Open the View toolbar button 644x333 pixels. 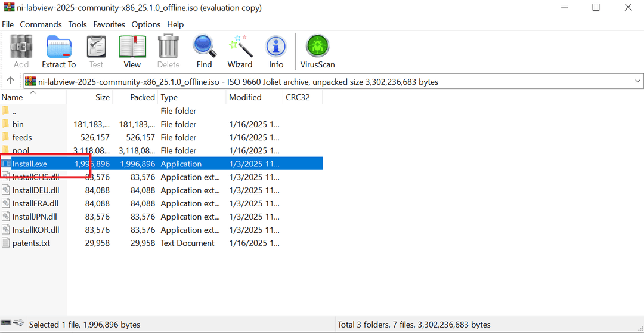[x=132, y=51]
